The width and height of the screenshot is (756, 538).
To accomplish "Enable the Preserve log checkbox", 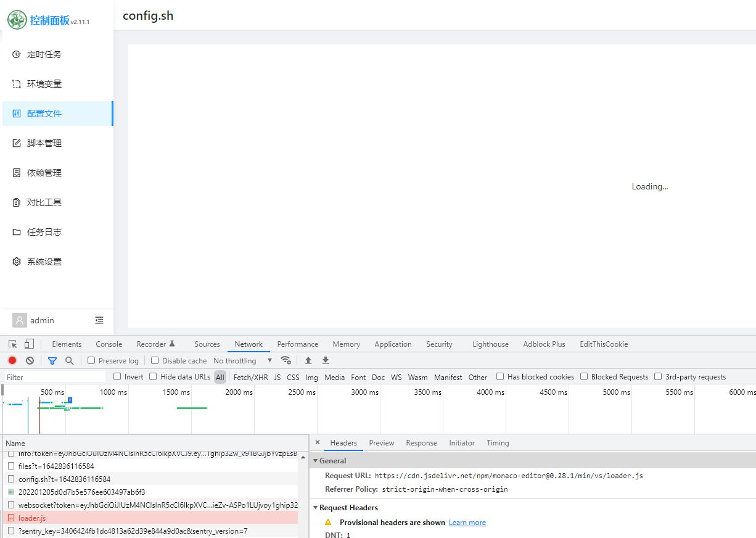I will pos(91,360).
